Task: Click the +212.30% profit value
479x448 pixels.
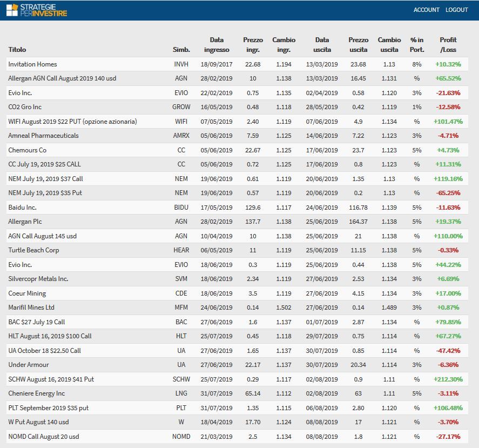Action: [448, 379]
